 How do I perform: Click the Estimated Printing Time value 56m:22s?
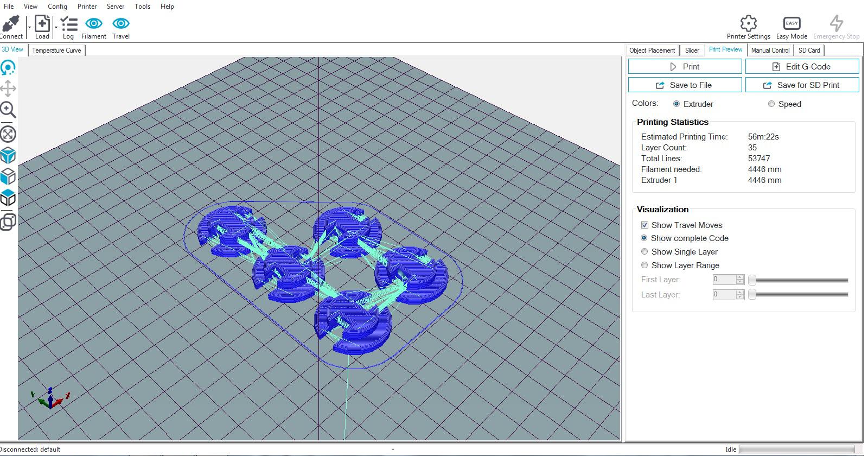(x=763, y=137)
